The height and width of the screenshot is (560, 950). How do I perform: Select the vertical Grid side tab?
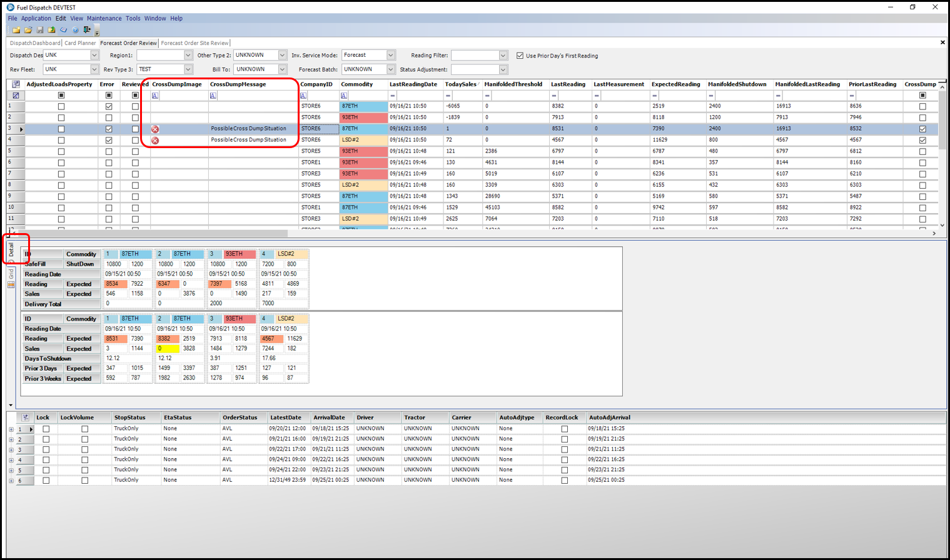[11, 273]
